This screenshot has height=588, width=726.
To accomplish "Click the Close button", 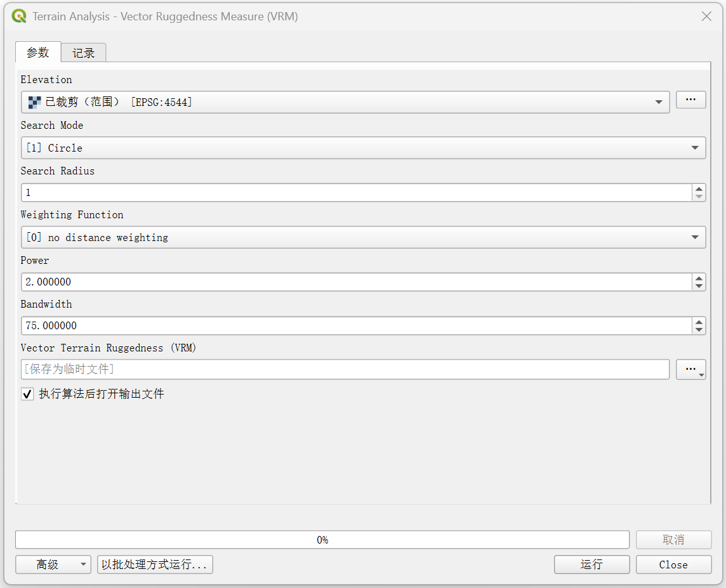I will (x=673, y=565).
